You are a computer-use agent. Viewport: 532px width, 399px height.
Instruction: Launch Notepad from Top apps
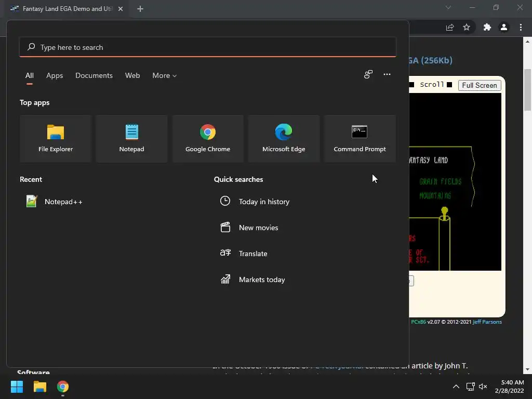click(131, 138)
